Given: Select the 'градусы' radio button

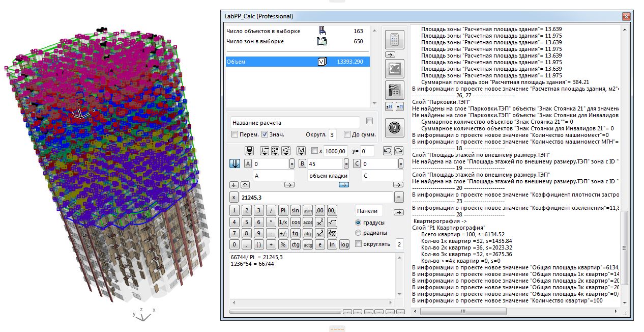Looking at the screenshot, I should point(359,223).
